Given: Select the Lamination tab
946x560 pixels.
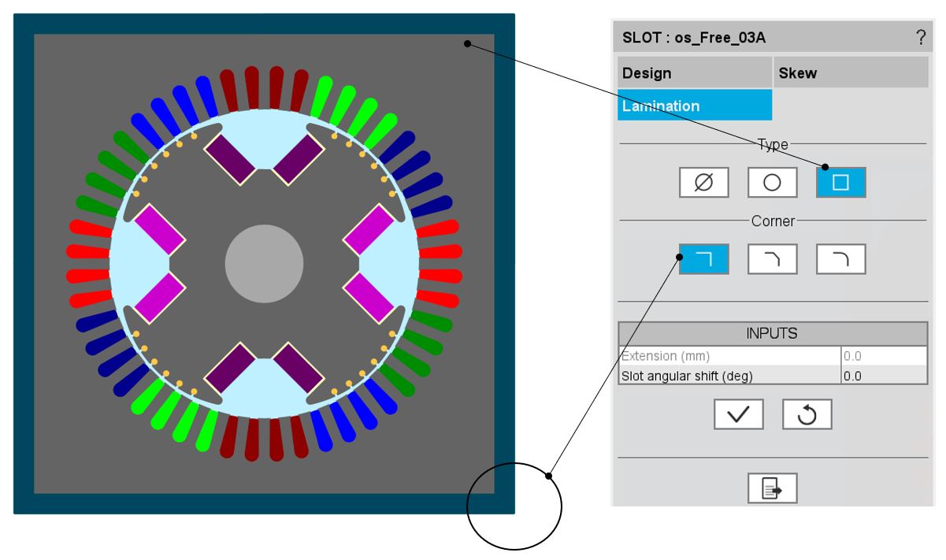Looking at the screenshot, I should (694, 106).
